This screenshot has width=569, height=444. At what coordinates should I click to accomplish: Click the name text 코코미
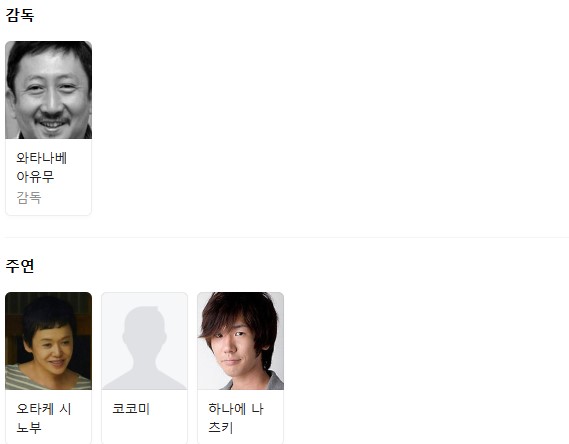point(131,409)
